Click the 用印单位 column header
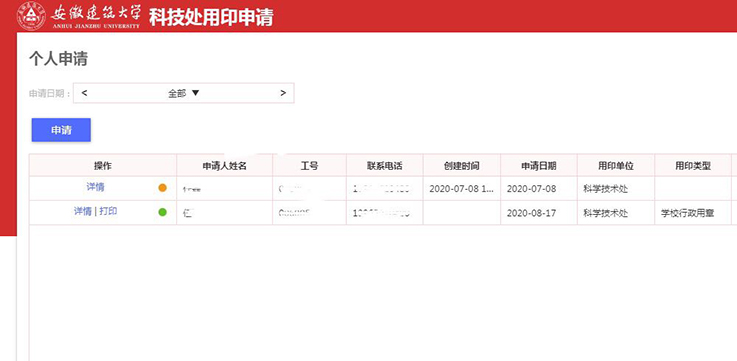Image resolution: width=737 pixels, height=361 pixels. coord(616,165)
